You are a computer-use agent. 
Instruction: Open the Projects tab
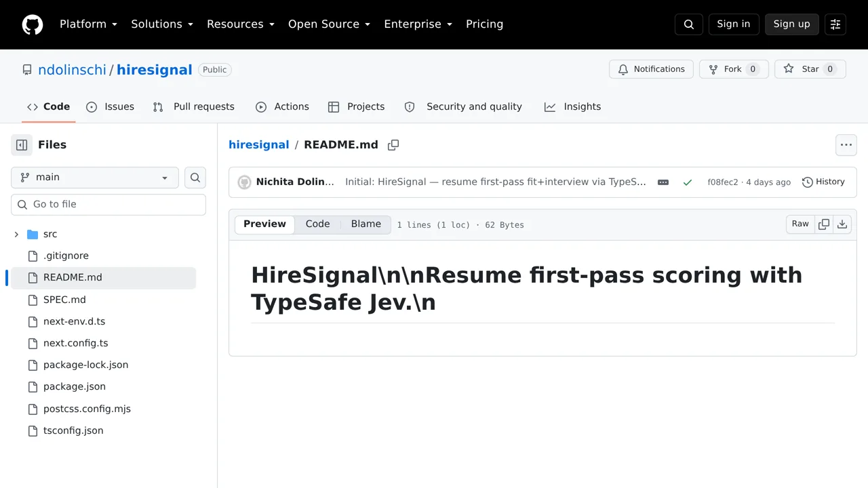356,107
